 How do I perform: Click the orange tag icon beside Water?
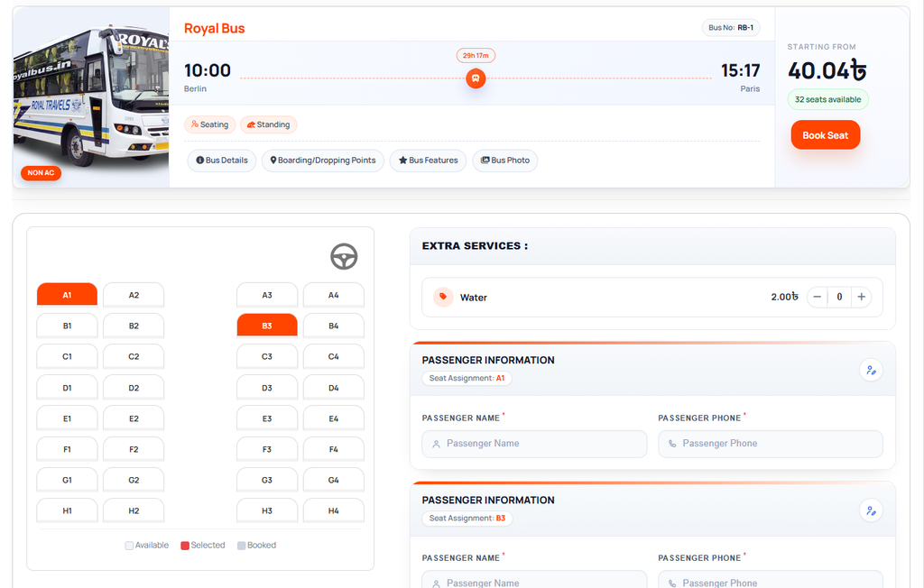pyautogui.click(x=443, y=297)
